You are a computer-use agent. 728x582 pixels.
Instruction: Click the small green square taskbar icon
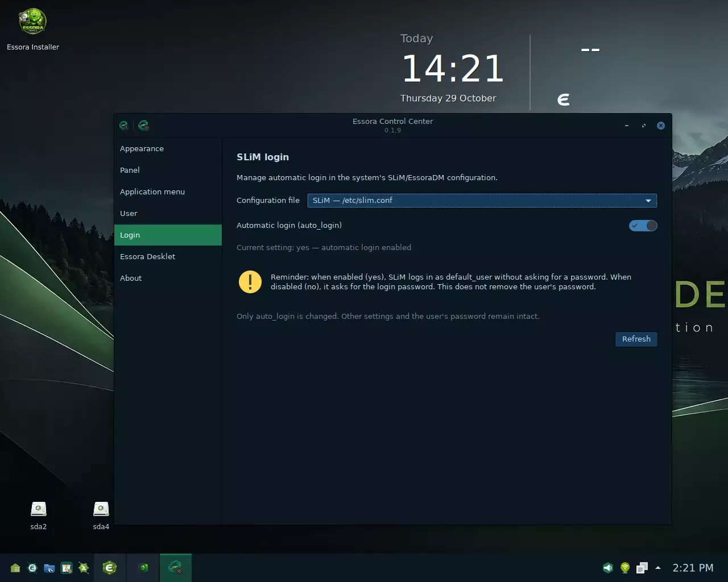pos(144,567)
